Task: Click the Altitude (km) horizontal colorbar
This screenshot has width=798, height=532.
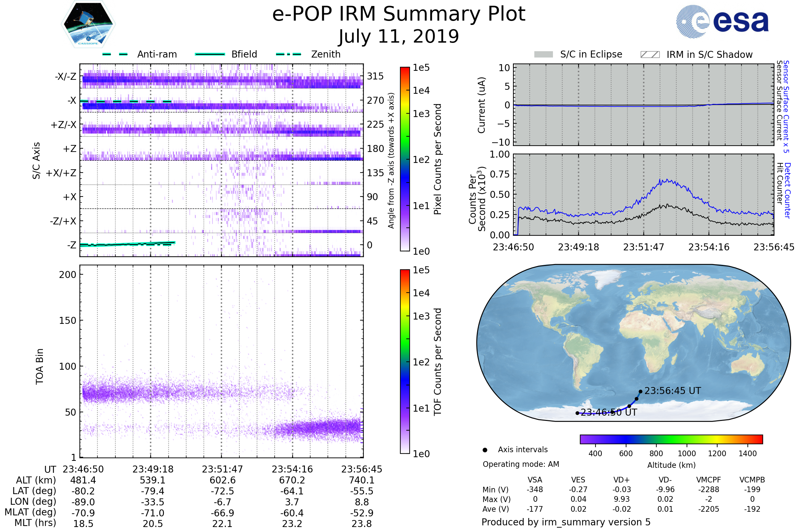Action: point(671,439)
